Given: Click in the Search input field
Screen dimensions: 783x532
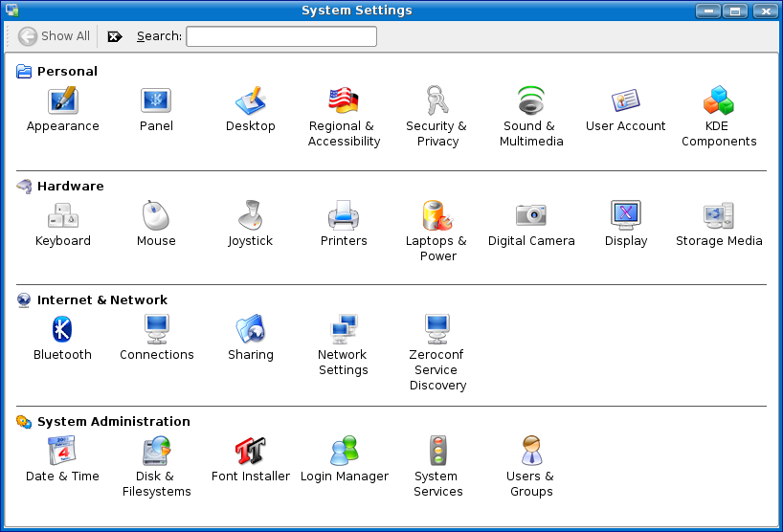Looking at the screenshot, I should [x=281, y=36].
